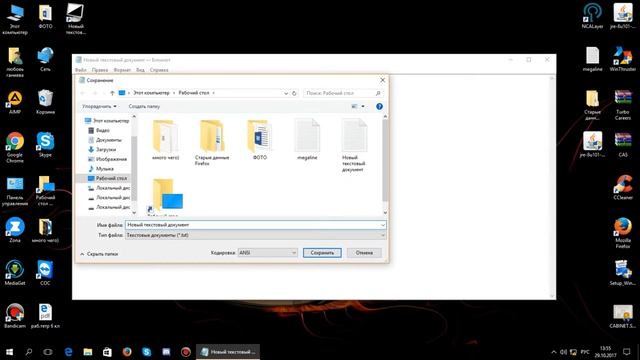This screenshot has height=360, width=640.
Task: Open the Правка menu in Notepad
Action: (100, 70)
